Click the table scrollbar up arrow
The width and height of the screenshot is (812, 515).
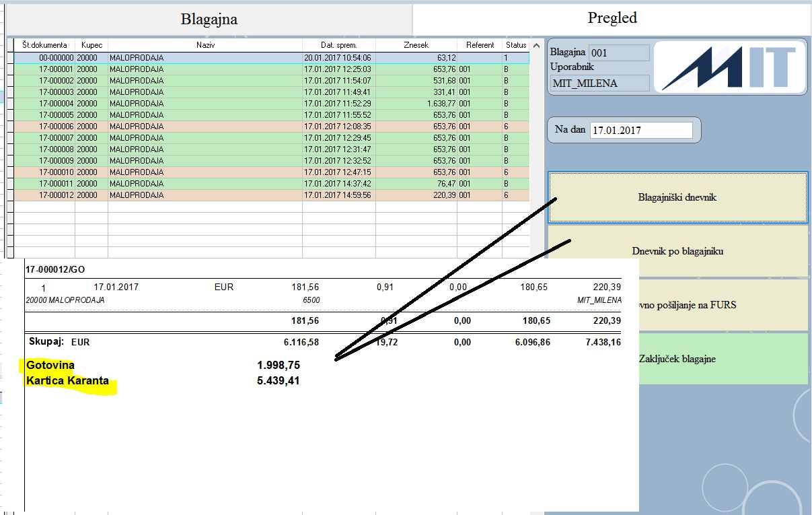pos(536,46)
